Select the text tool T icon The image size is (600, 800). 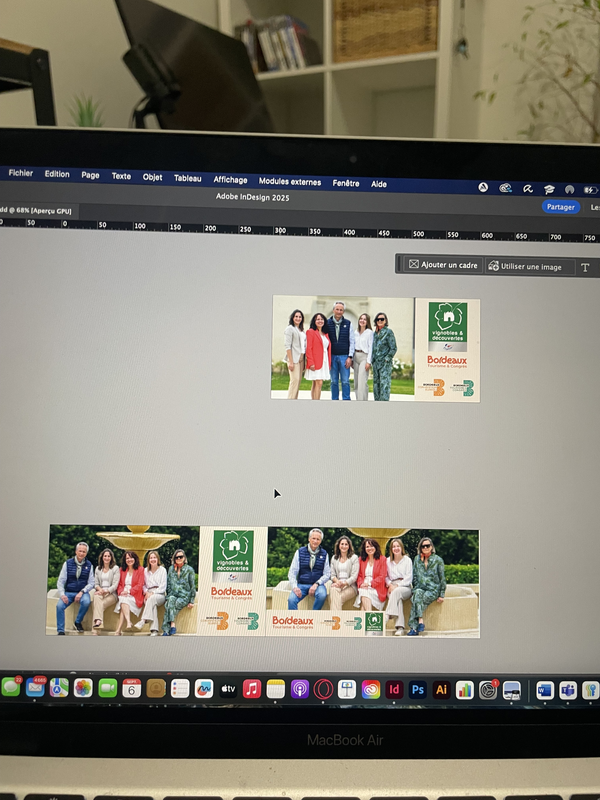click(x=585, y=266)
